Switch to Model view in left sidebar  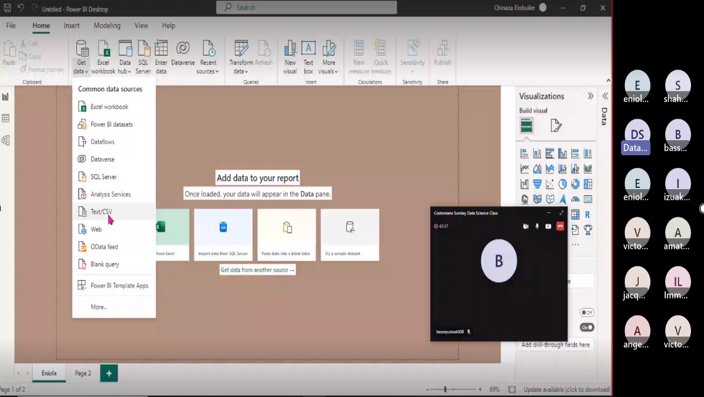point(5,140)
